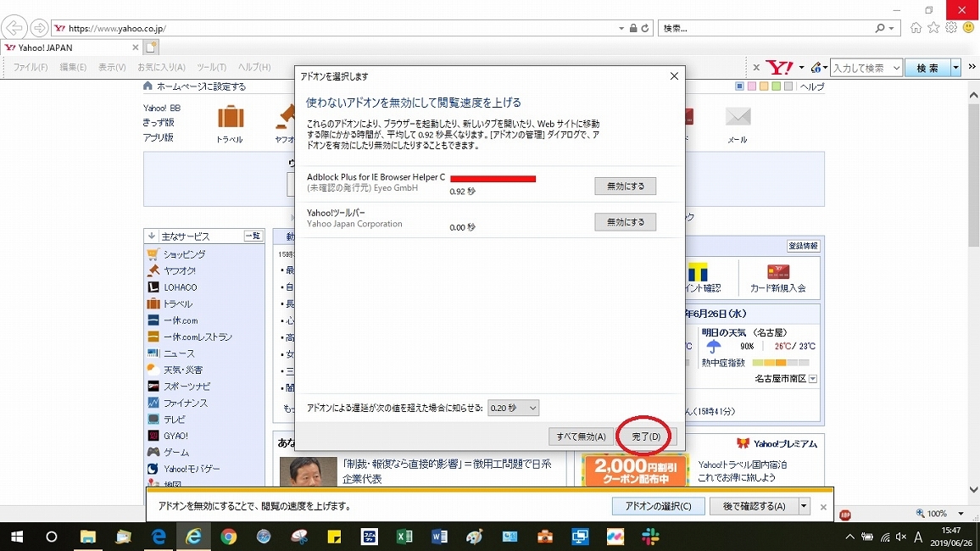Open the トラベル suitcase icon on Yahoo page
The height and width of the screenshot is (551, 980).
pos(230,117)
